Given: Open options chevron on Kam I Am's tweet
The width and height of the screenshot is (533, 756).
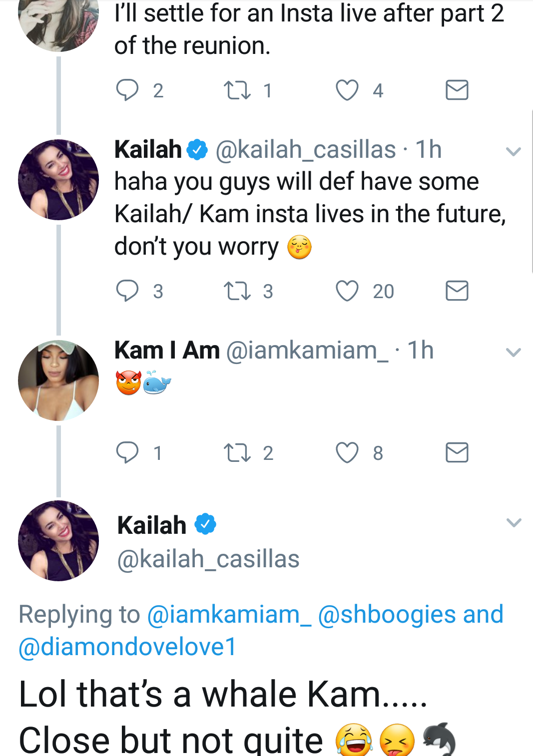Looking at the screenshot, I should [x=514, y=352].
